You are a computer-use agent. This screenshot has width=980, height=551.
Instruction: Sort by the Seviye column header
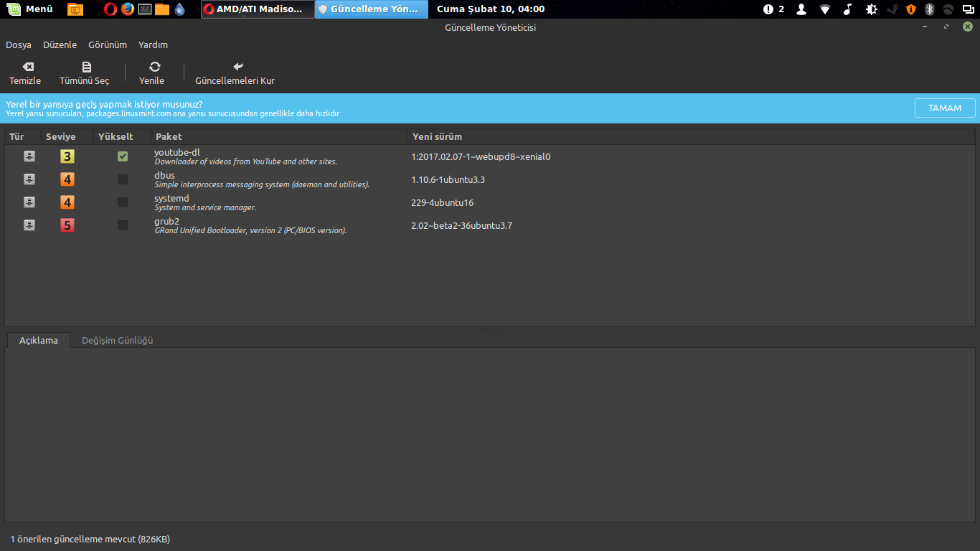point(67,136)
